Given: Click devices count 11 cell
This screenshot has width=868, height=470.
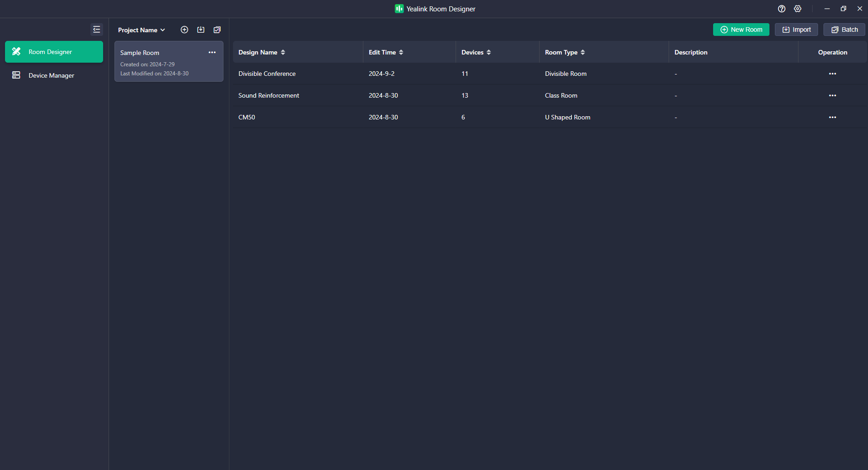Looking at the screenshot, I should (465, 74).
